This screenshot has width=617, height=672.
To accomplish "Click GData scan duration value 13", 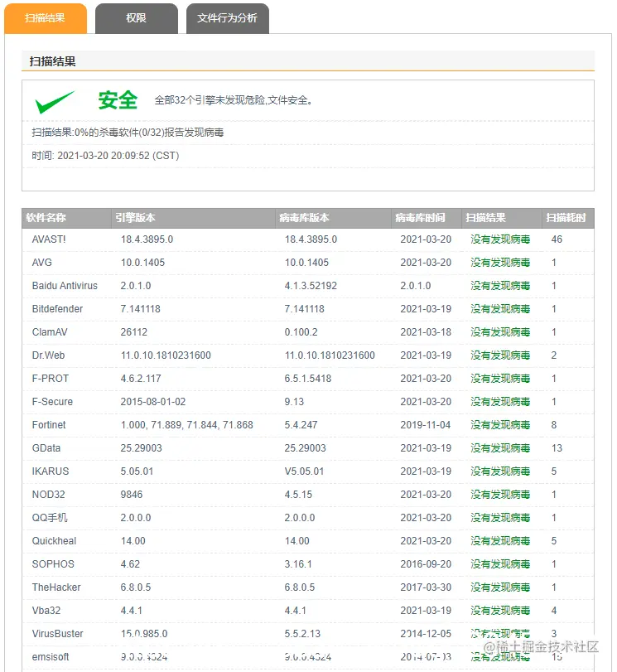I will [557, 447].
